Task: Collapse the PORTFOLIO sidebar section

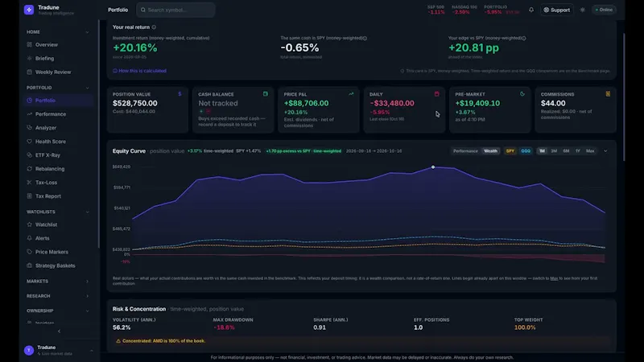Action: click(x=87, y=88)
